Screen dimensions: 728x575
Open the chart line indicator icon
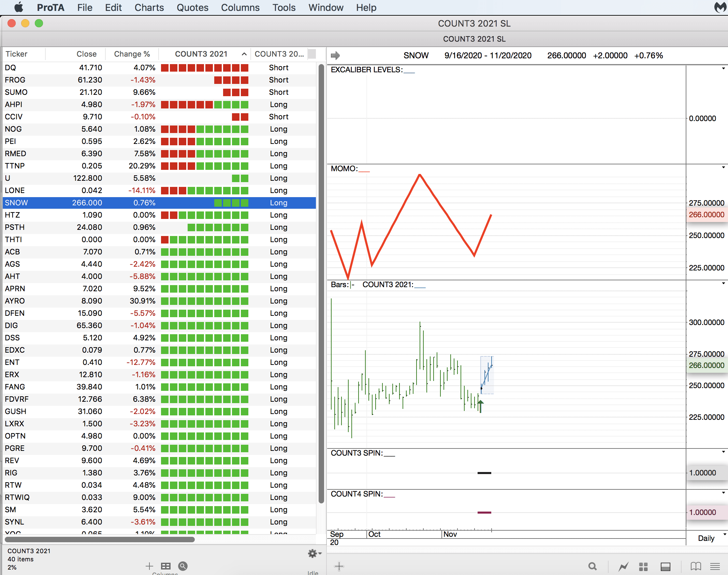click(x=623, y=566)
